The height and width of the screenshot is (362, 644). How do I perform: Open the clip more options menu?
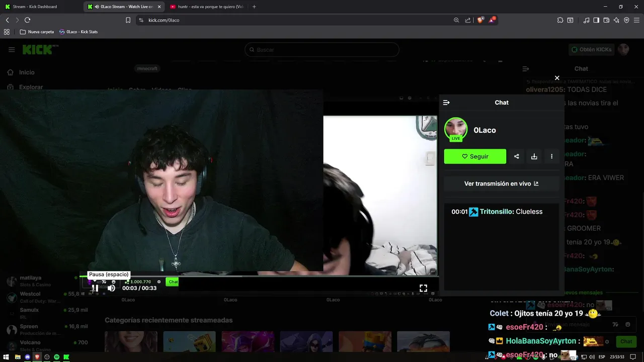[x=551, y=156]
